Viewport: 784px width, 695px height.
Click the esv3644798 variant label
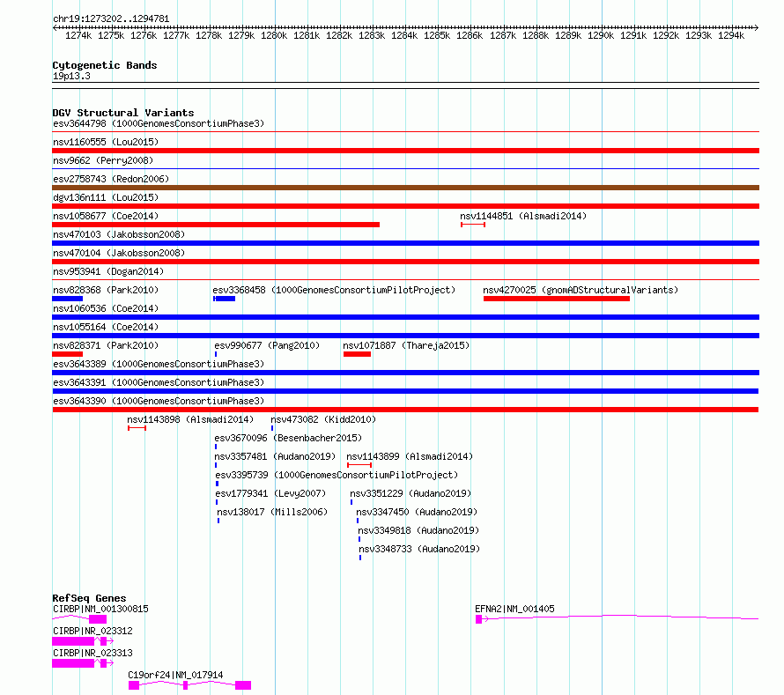[159, 123]
